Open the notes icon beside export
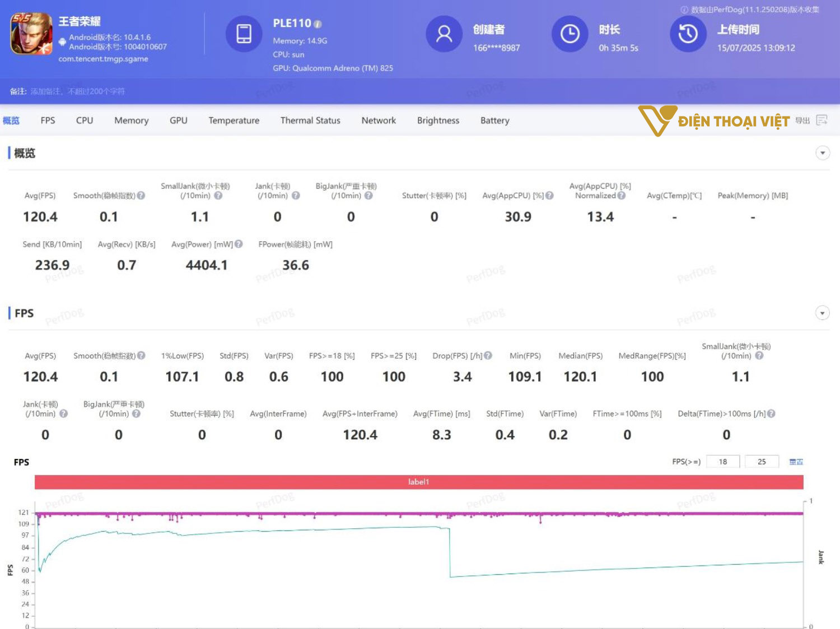 click(x=822, y=120)
